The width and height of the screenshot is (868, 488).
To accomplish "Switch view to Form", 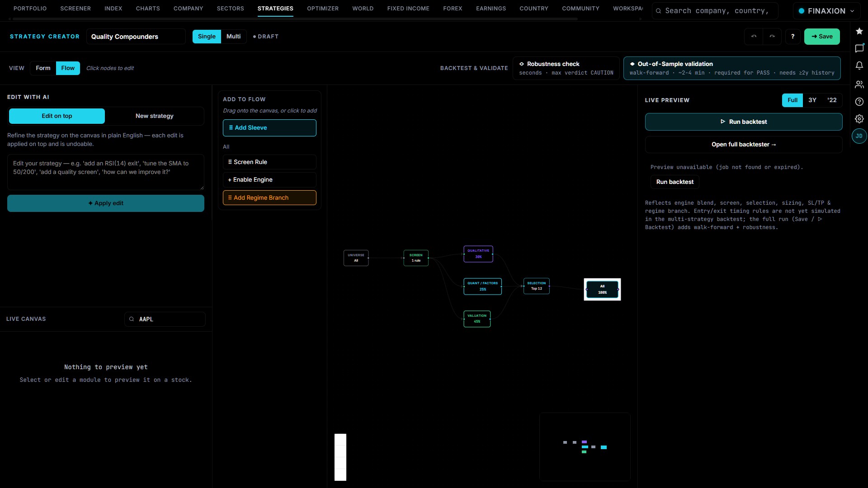I will 43,68.
